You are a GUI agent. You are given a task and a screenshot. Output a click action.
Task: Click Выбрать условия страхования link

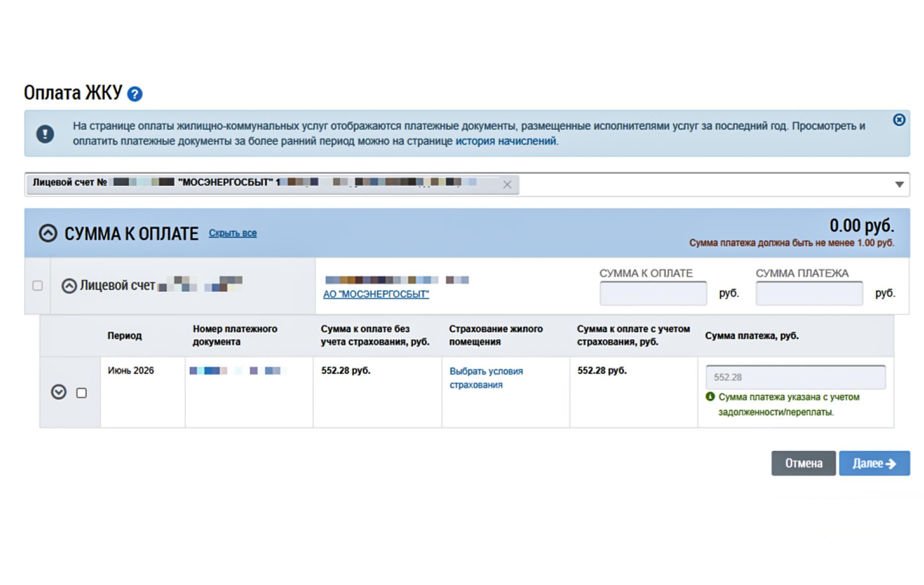click(486, 378)
